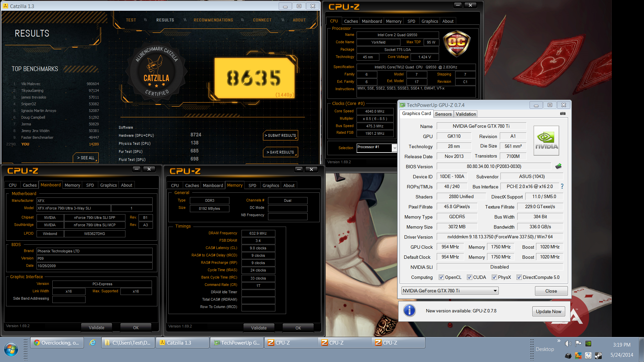Click SAVE RESULTS in Catzilla

tap(280, 152)
